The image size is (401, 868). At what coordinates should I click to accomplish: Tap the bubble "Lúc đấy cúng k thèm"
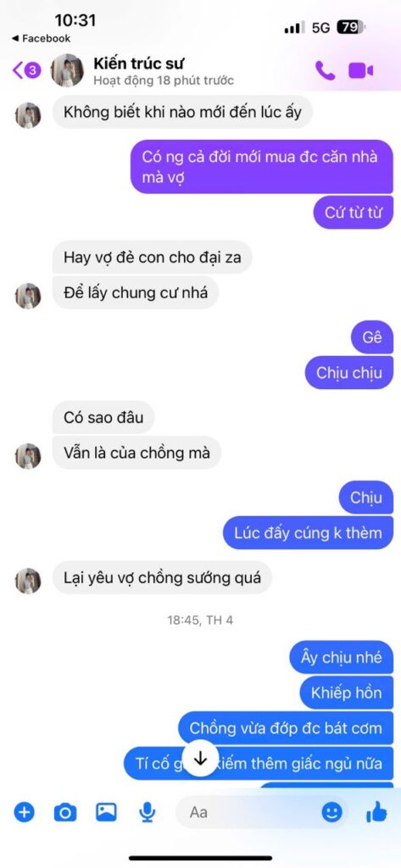tap(308, 533)
